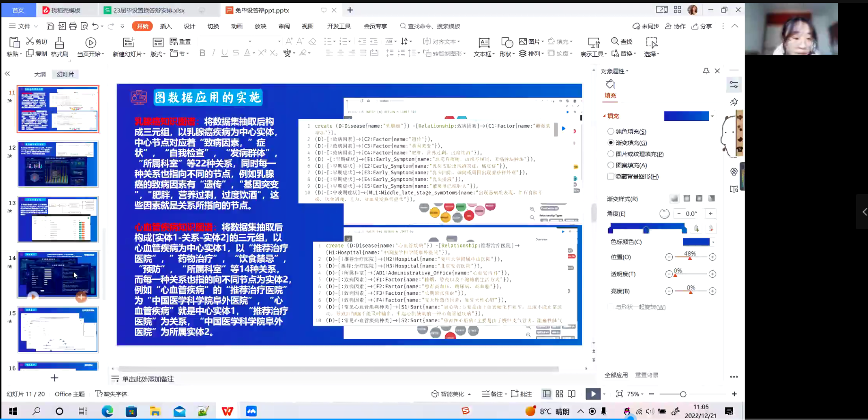Open Presentation Tools (演示工具)
This screenshot has height=420, width=868.
tap(593, 47)
